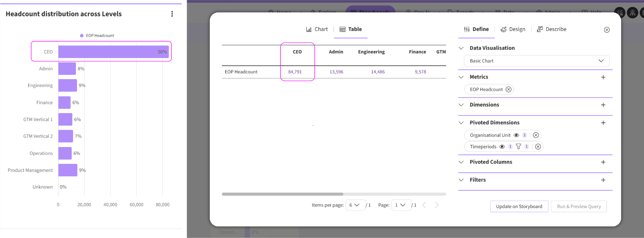Open the items per page dropdown
The image size is (644, 238).
click(355, 205)
